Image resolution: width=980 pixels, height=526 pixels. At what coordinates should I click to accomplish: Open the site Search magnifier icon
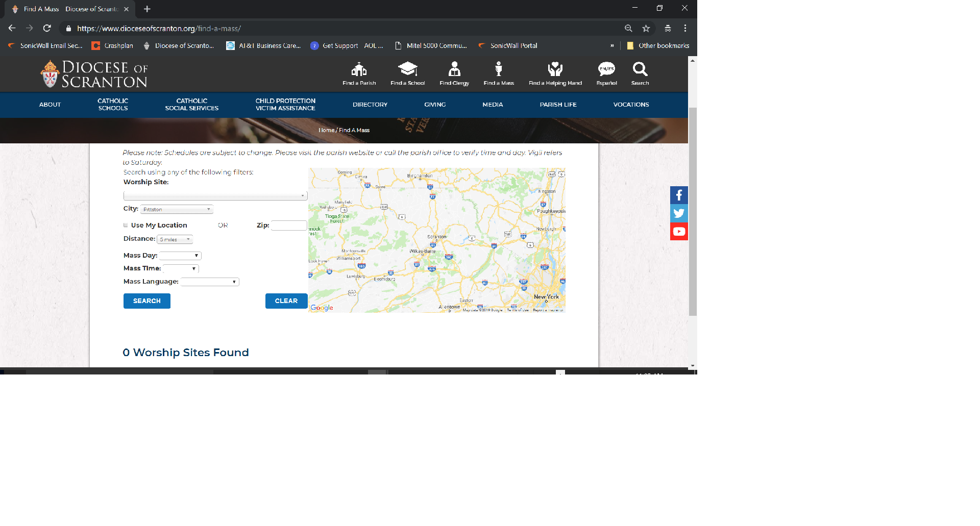point(640,69)
